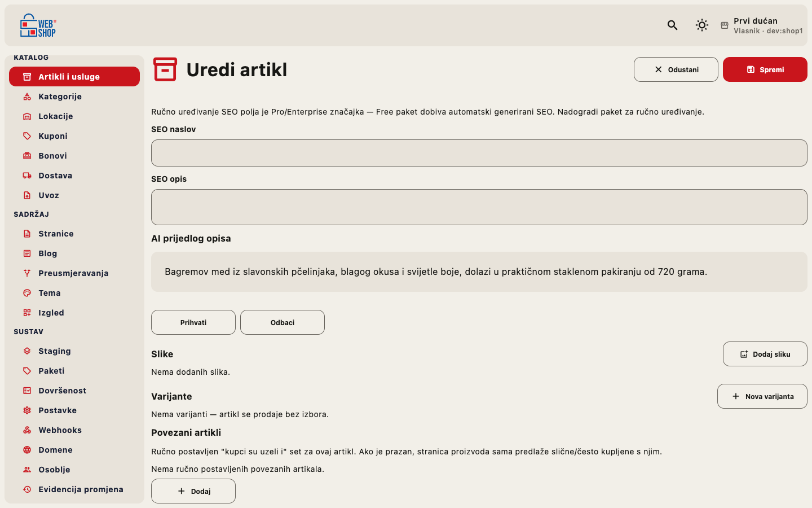Select Artikli i usluge menu item
This screenshot has height=508, width=812.
point(74,77)
